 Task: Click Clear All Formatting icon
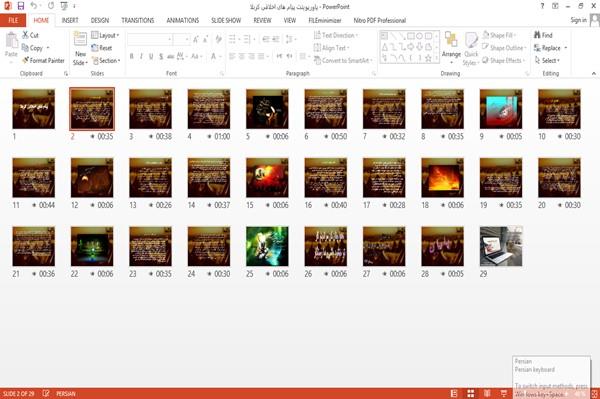click(218, 39)
